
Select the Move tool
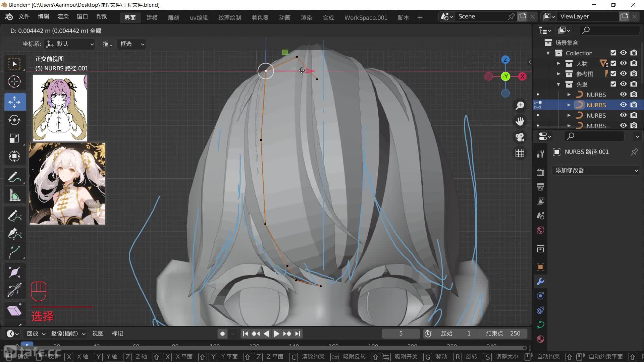(15, 102)
